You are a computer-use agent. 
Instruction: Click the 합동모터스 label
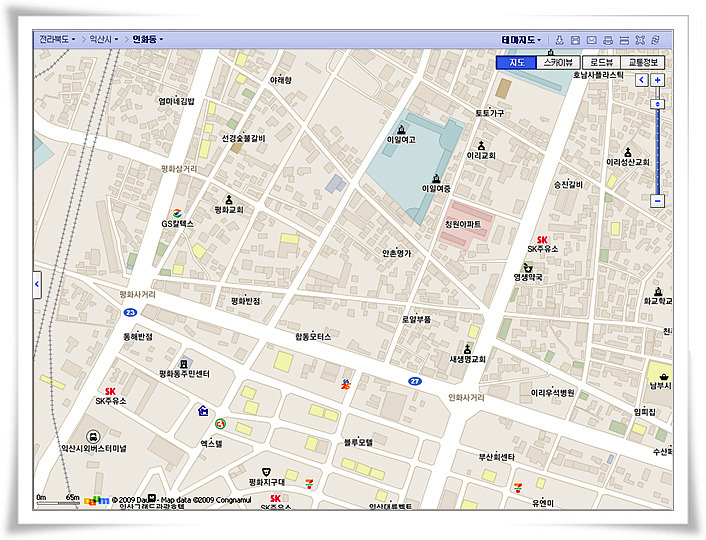coord(313,336)
